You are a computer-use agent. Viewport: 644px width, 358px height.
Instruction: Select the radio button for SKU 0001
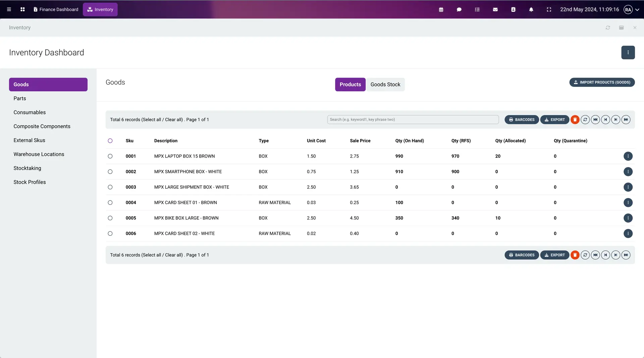(110, 156)
